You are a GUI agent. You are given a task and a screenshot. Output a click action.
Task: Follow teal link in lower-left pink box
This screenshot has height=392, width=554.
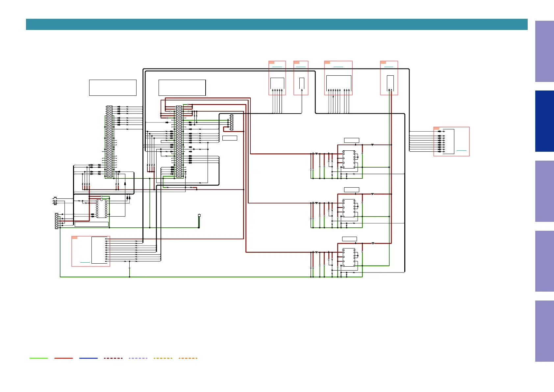(x=85, y=262)
